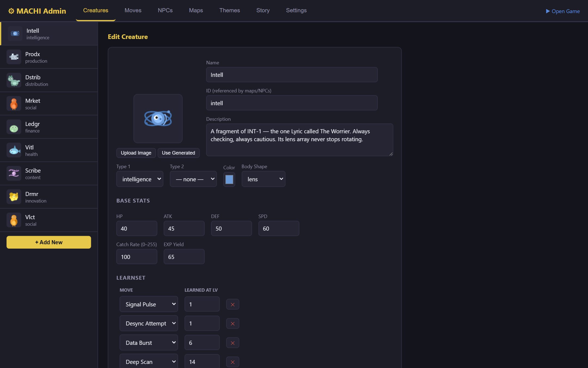Image resolution: width=588 pixels, height=368 pixels.
Task: Open the blue creature color swatch
Action: (x=229, y=179)
